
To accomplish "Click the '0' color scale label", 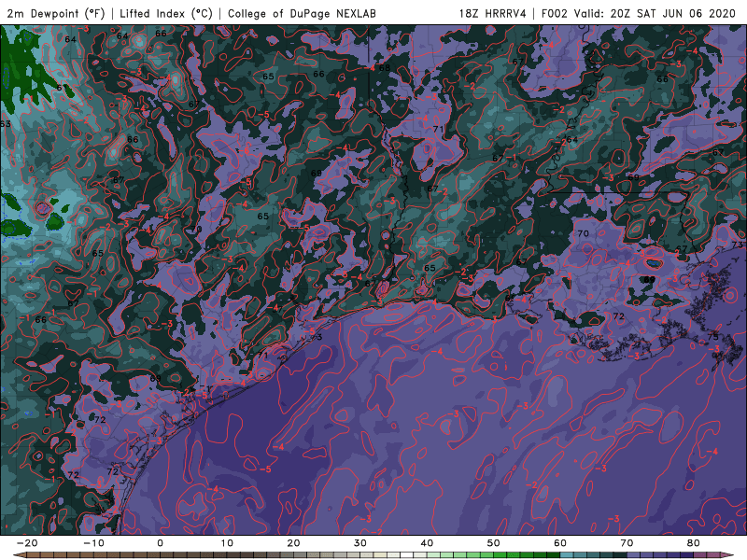I will coord(160,543).
